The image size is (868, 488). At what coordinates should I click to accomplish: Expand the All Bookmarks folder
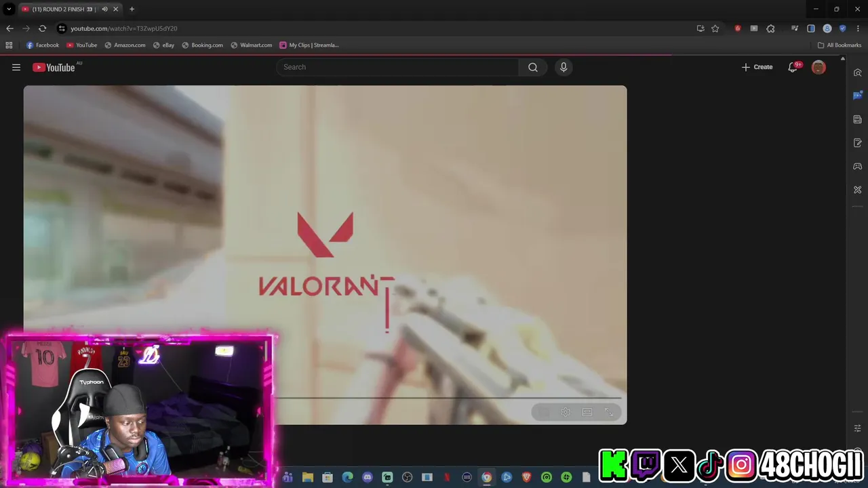(x=839, y=45)
